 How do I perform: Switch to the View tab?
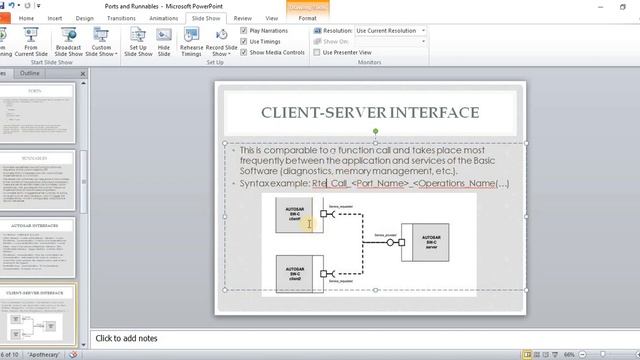point(271,18)
